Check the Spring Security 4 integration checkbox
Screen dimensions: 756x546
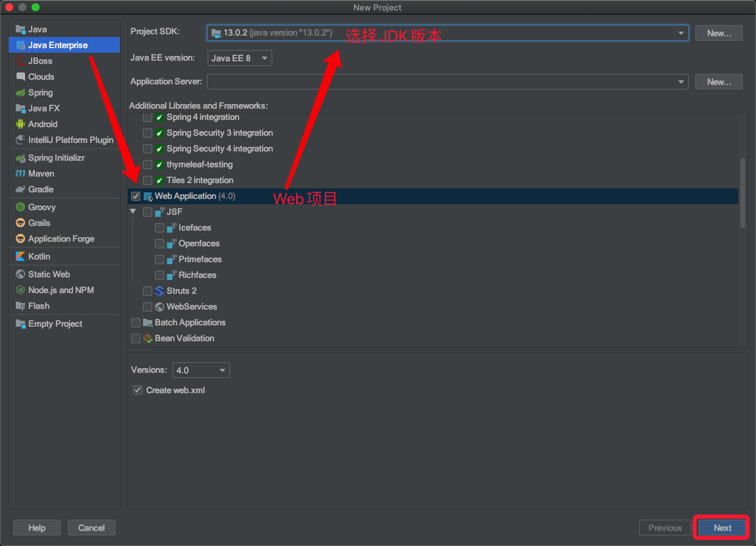148,149
